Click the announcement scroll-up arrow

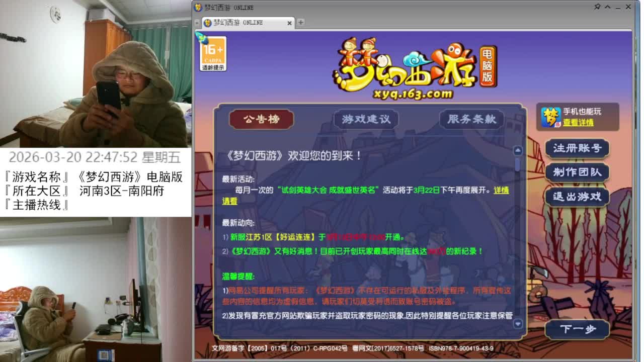tap(518, 150)
